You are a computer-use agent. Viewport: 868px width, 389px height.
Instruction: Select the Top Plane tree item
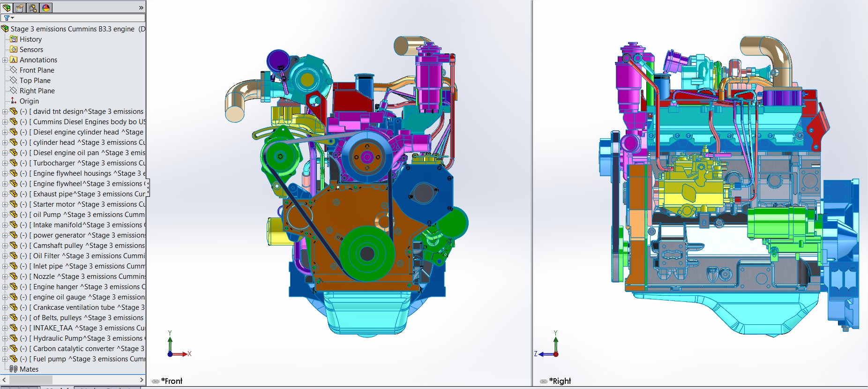[35, 81]
